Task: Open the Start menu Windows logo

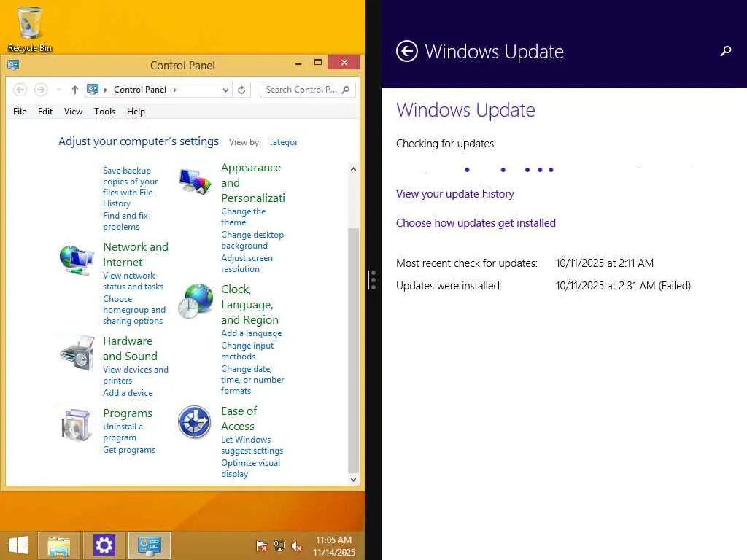Action: click(18, 545)
